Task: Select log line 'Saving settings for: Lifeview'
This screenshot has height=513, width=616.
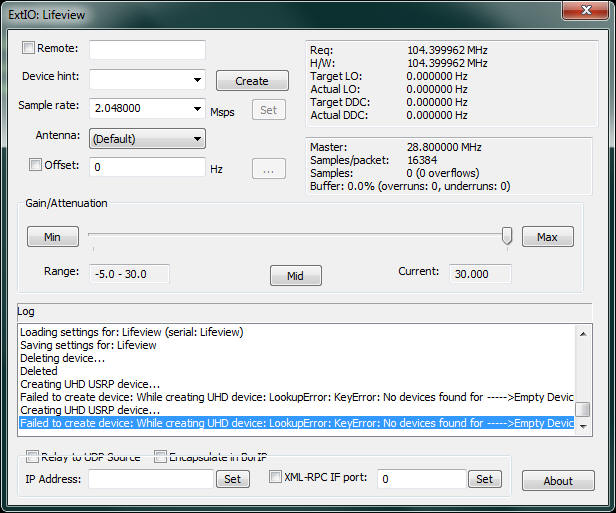Action: [297, 345]
